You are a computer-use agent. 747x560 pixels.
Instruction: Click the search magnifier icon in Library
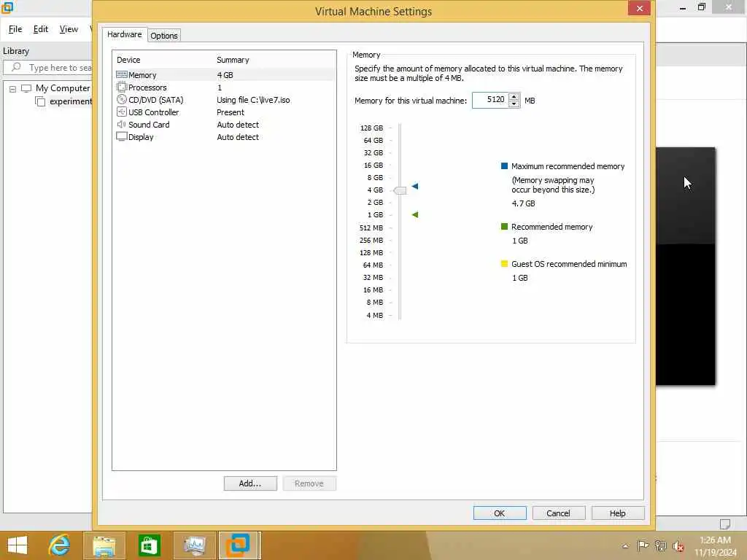point(16,67)
